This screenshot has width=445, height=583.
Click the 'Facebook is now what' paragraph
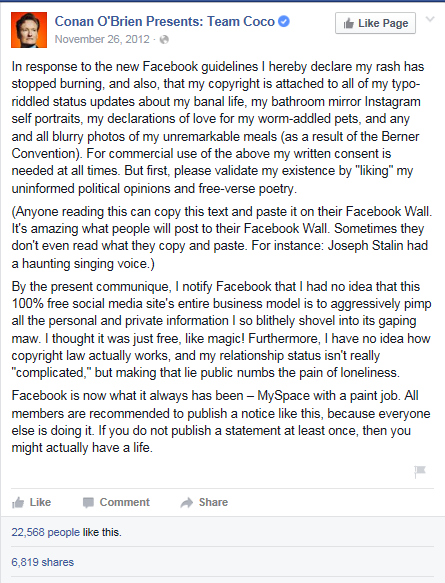tap(221, 421)
